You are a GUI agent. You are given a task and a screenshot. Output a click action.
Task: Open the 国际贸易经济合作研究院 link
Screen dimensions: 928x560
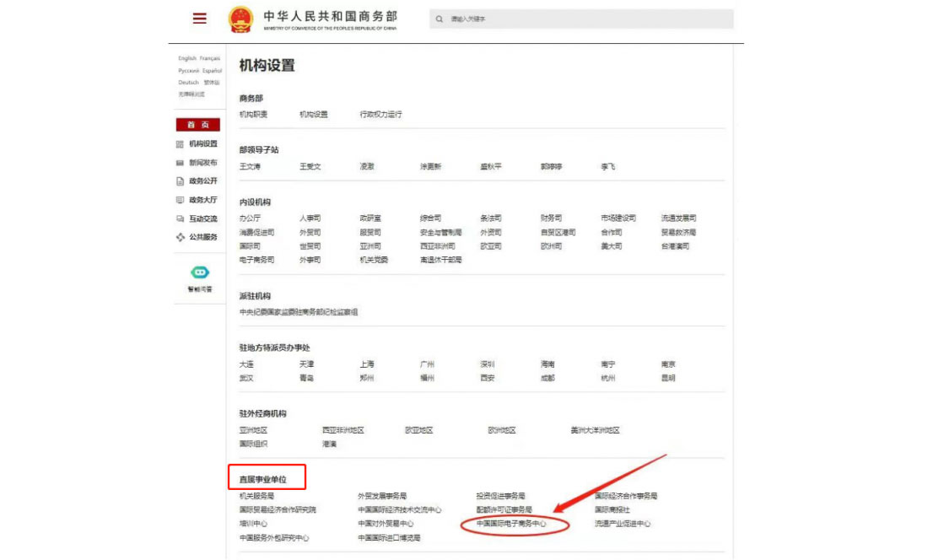(278, 509)
